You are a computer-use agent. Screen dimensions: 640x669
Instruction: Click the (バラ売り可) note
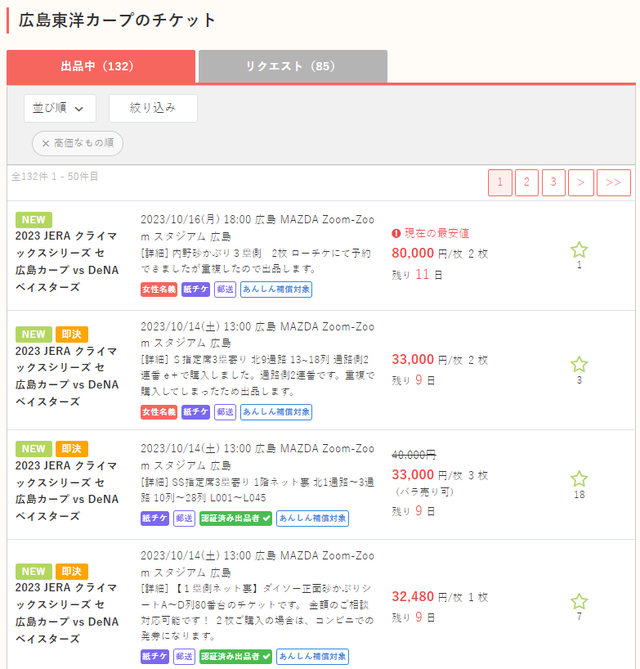pos(424,492)
